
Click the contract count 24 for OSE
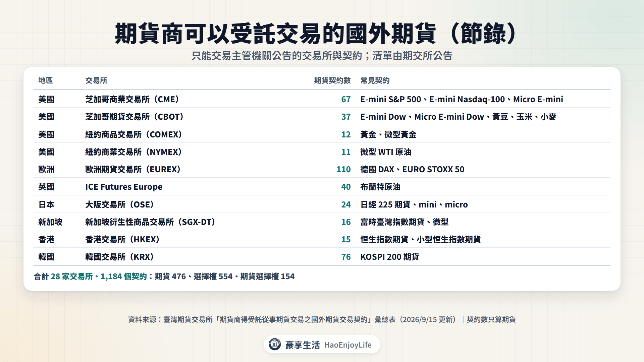(346, 204)
